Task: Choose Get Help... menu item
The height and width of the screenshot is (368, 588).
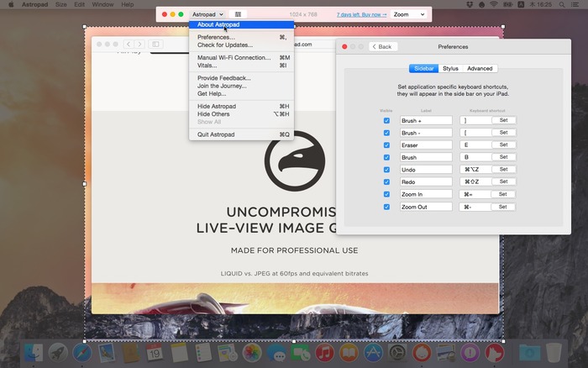Action: (242, 94)
